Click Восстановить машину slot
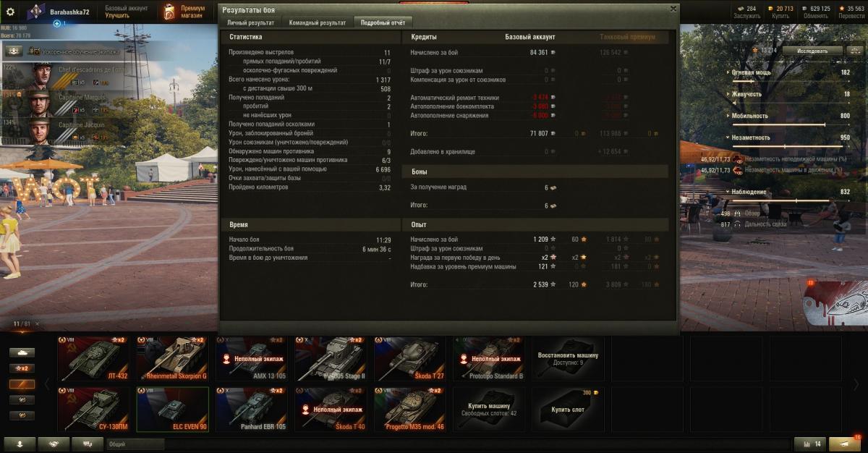This screenshot has height=453, width=868. coord(568,358)
